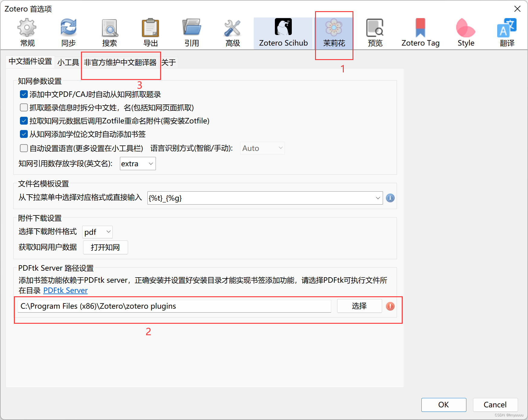The image size is (528, 420).
Task: Select the 茉莉花 Jasminum plugin pane
Action: [x=334, y=33]
